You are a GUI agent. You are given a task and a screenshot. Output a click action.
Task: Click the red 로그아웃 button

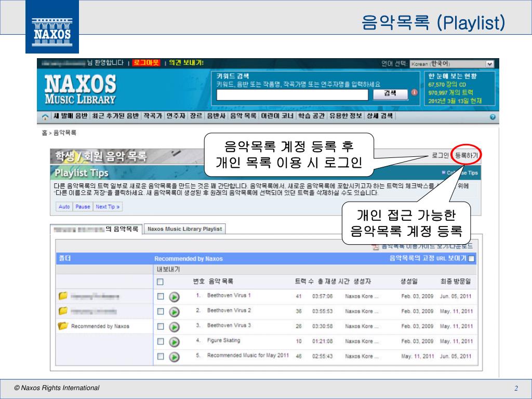[x=146, y=63]
